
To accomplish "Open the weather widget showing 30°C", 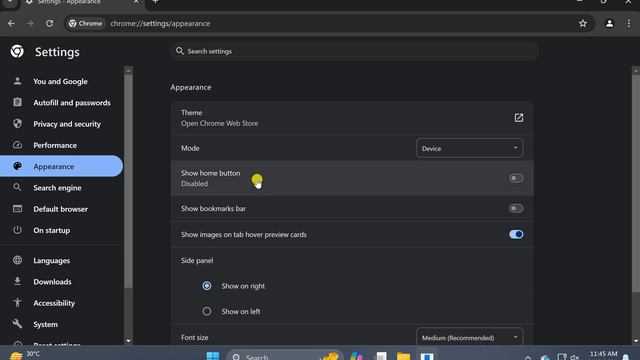I will click(24, 355).
